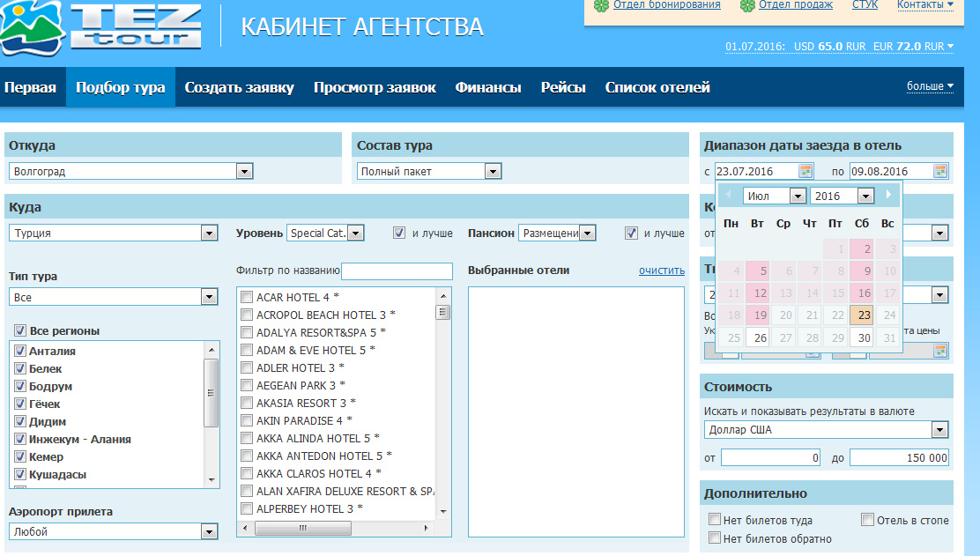Viewport: 980px width, 556px height.
Task: Open the currency dropdown Доллар США
Action: [939, 430]
